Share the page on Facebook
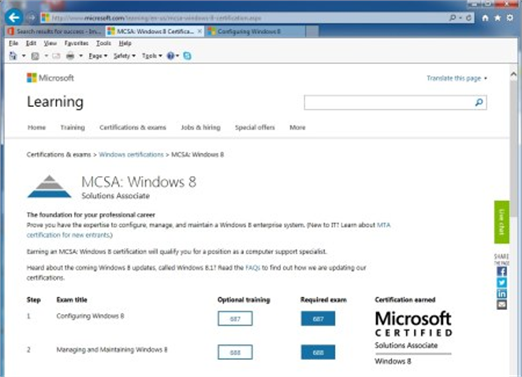This screenshot has width=522, height=377. pyautogui.click(x=502, y=271)
